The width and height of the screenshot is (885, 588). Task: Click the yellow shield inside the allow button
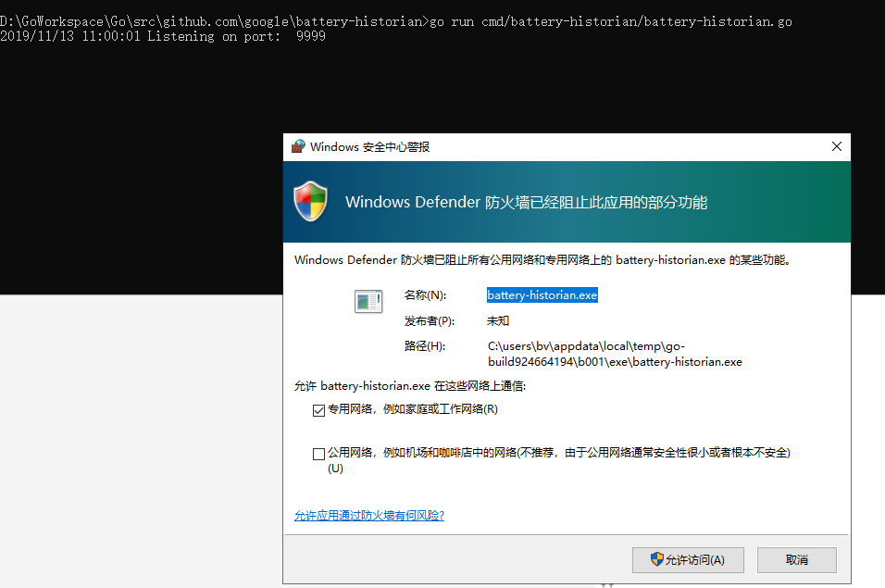pos(656,559)
